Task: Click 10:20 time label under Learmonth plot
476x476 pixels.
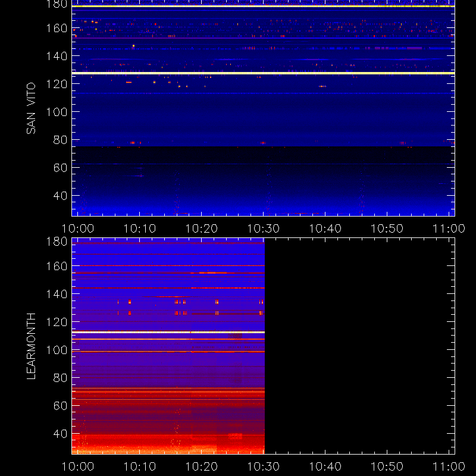Action: [x=202, y=466]
